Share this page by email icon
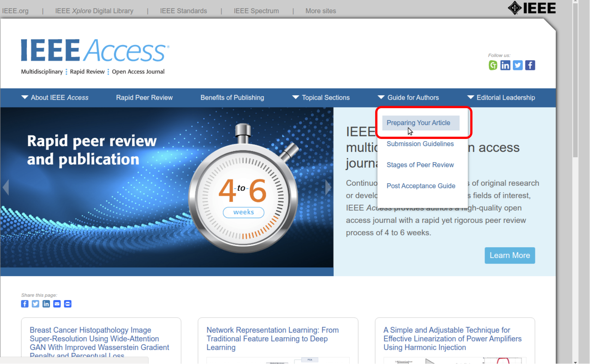The image size is (590, 364). (x=57, y=304)
